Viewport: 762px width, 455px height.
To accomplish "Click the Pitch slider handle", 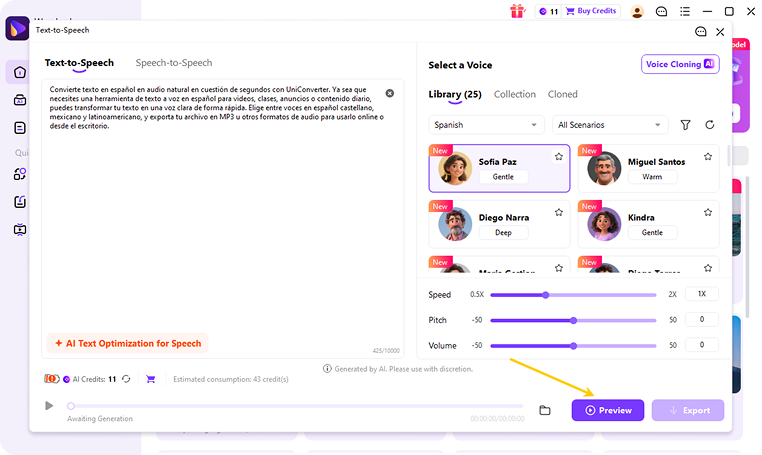I will 573,320.
